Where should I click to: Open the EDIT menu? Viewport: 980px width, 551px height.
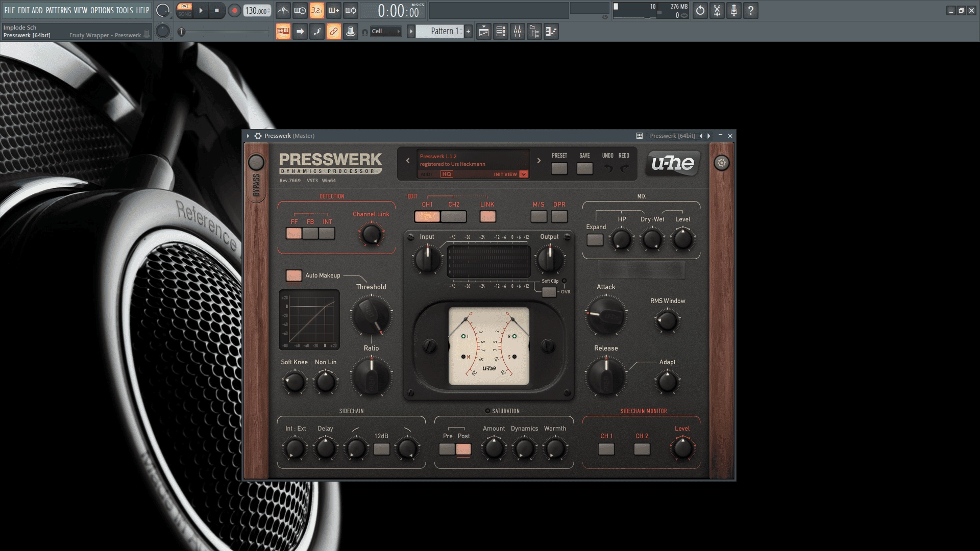(x=23, y=10)
